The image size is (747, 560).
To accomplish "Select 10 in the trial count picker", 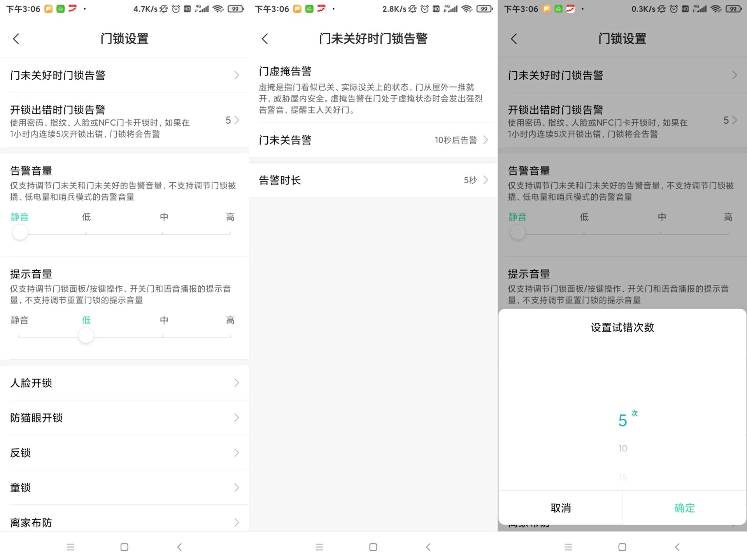I will (622, 448).
